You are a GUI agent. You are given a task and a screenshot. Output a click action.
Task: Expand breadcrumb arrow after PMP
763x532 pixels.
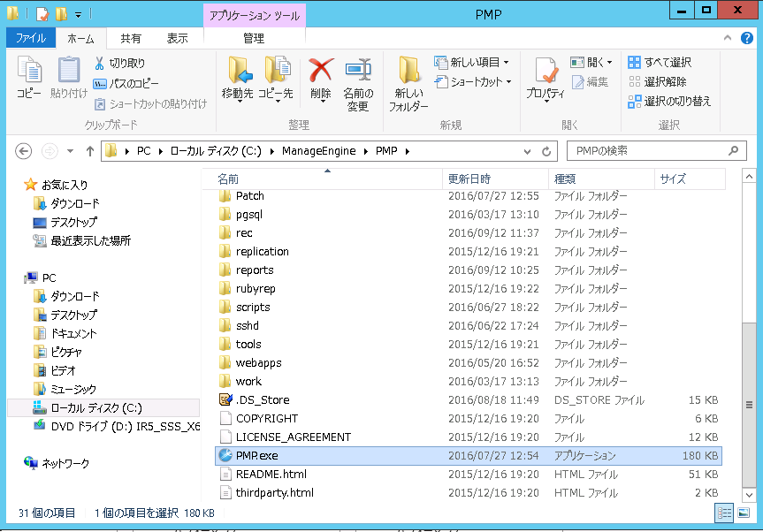tap(408, 151)
